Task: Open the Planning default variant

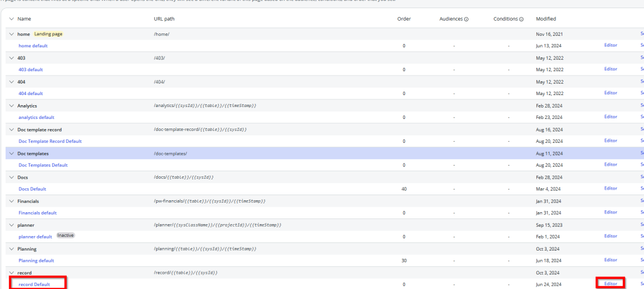Action: 36,261
